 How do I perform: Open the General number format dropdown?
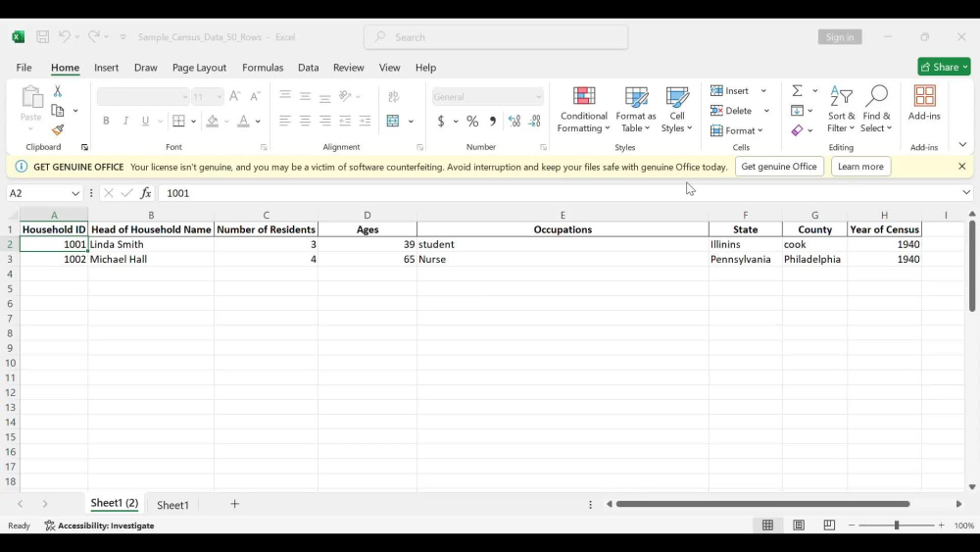(538, 97)
